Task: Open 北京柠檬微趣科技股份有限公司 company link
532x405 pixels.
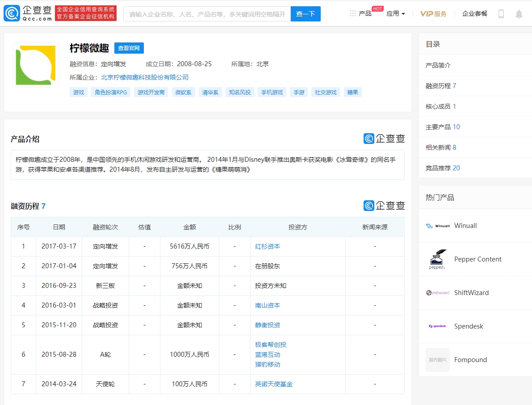Action: pos(145,77)
